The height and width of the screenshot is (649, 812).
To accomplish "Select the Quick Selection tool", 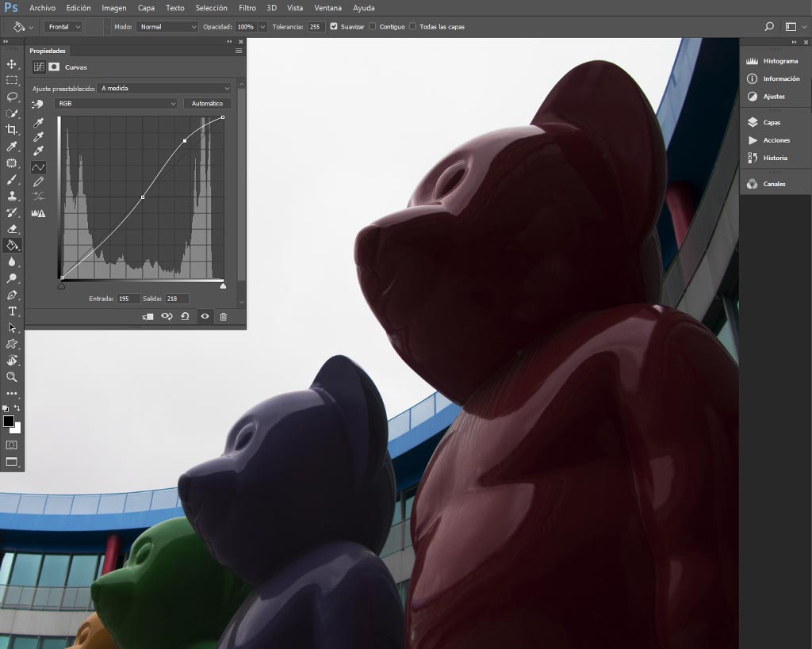I will 11,114.
